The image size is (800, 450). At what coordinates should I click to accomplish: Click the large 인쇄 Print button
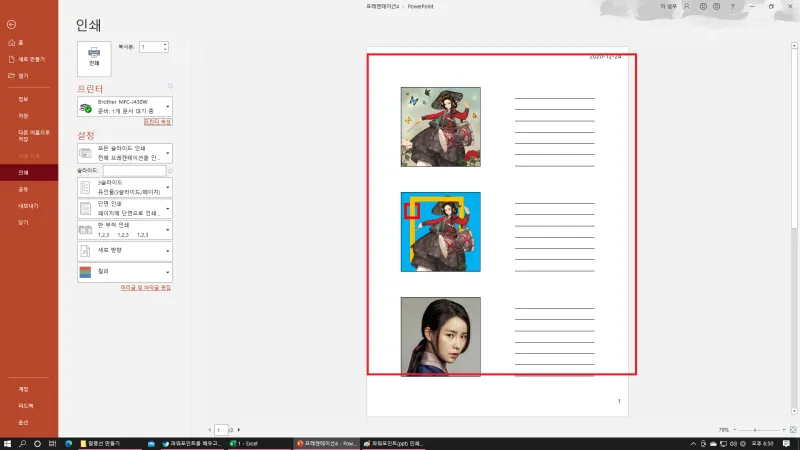coord(94,59)
